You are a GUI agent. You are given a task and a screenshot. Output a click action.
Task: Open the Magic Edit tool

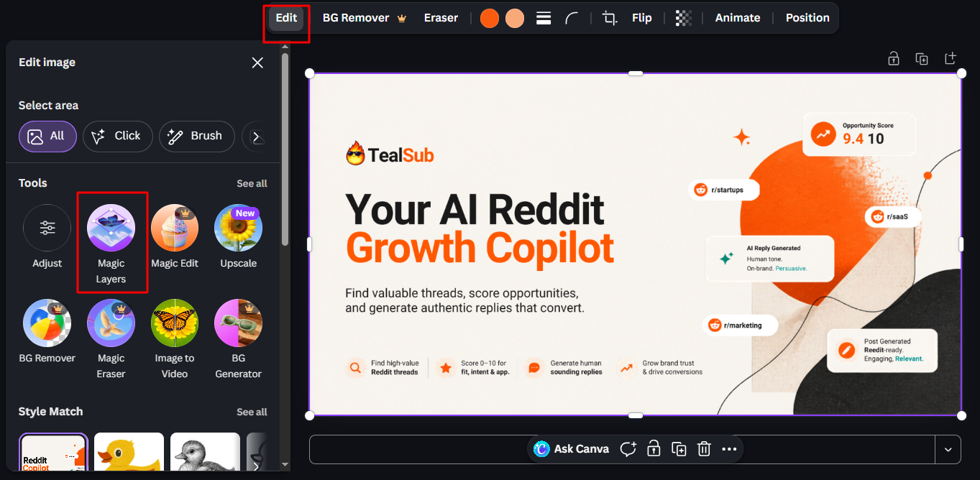coord(175,237)
